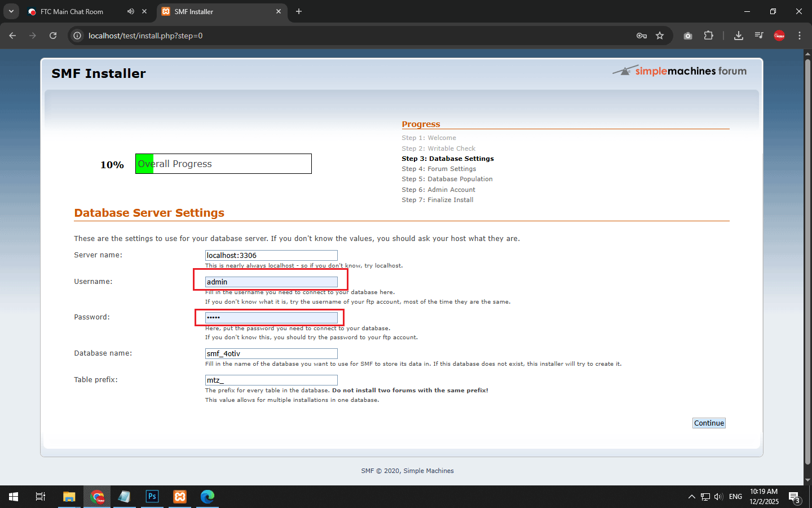Viewport: 812px width, 508px height.
Task: Open the tab search dropdown arrow
Action: point(11,11)
